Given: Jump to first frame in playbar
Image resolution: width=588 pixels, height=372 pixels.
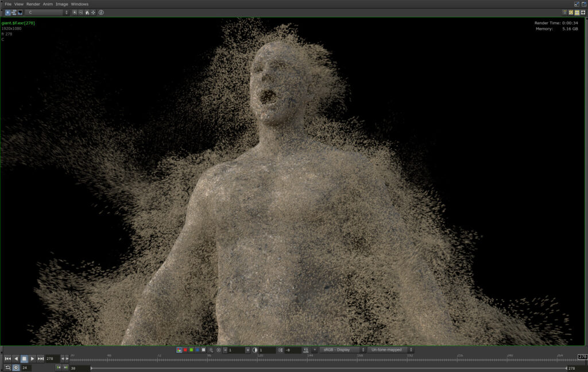Looking at the screenshot, I should 8,359.
